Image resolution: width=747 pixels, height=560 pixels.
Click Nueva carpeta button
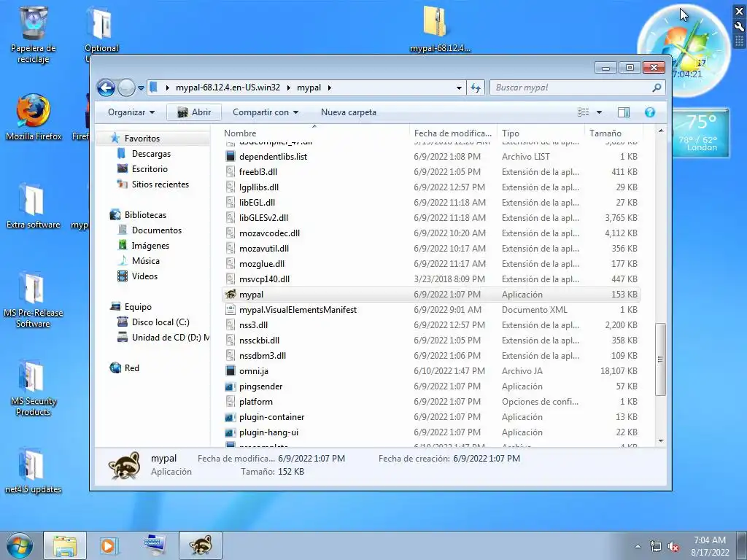(349, 112)
